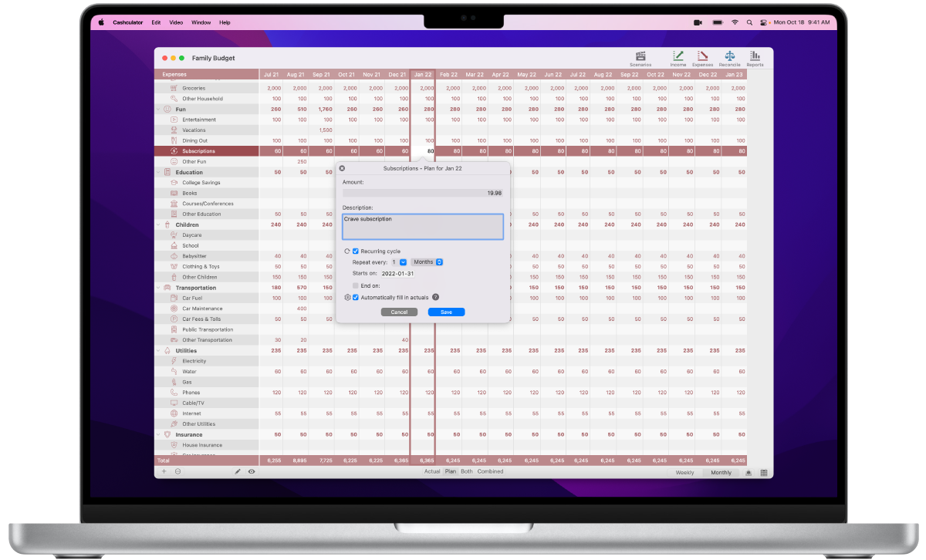Viewport: 926px width, 560px height.
Task: Open the Cashculator menu
Action: [x=130, y=22]
